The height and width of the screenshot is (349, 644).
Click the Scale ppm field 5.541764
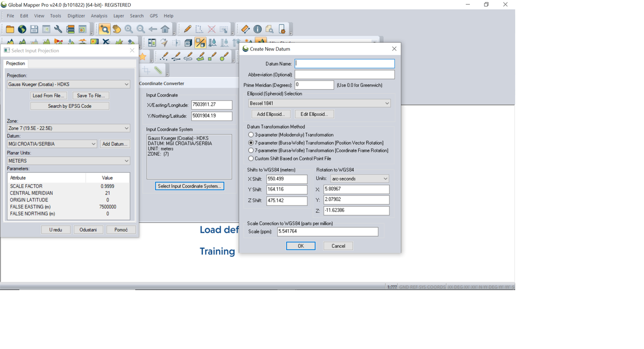coord(328,232)
